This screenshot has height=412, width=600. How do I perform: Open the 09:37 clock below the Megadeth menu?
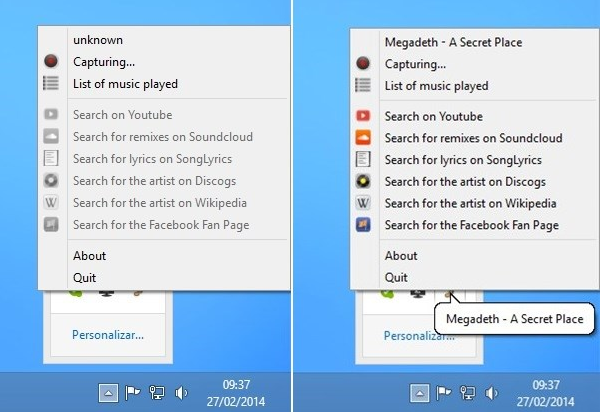545,393
